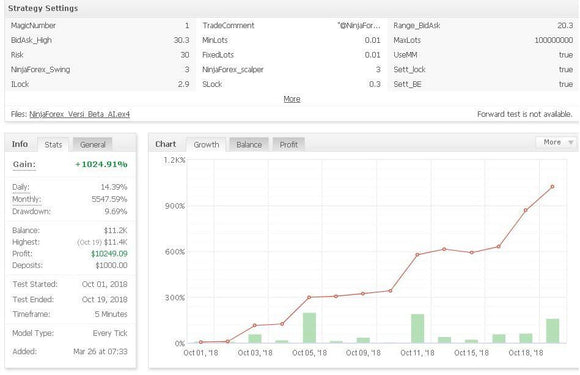Switch to the Growth chart tab
The width and height of the screenshot is (580, 375).
[206, 145]
